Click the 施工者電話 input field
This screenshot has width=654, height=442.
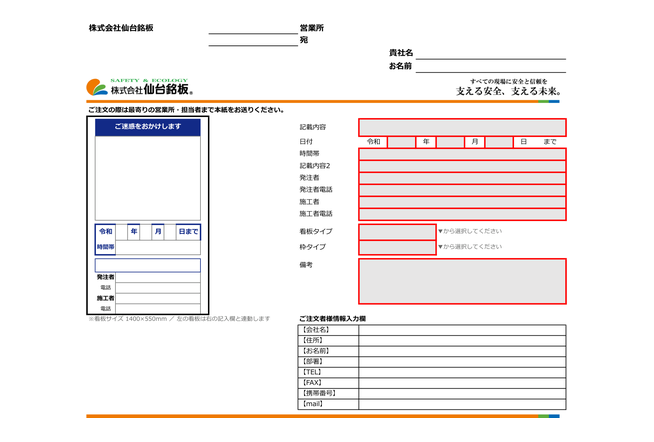tap(462, 214)
